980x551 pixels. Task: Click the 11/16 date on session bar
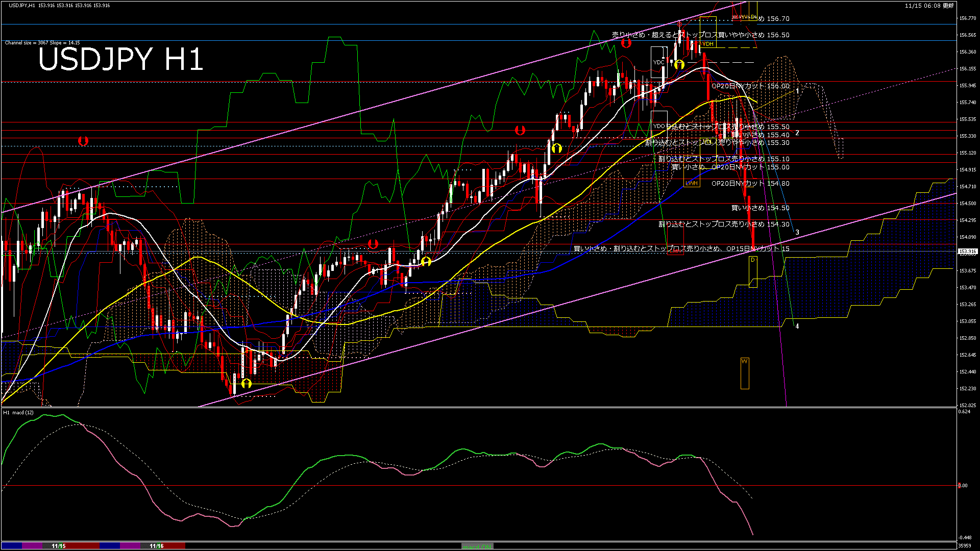pyautogui.click(x=157, y=546)
